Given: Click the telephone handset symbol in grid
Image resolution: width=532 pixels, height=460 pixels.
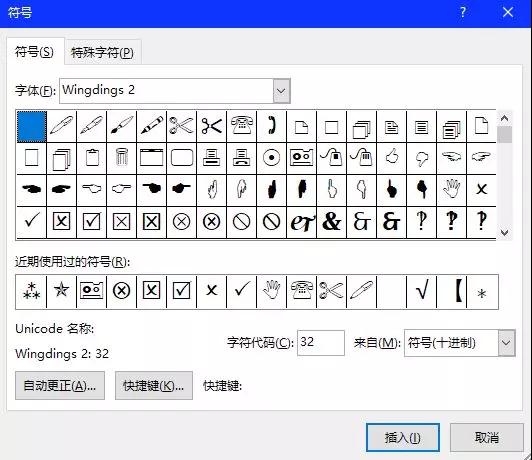Looking at the screenshot, I should pos(271,126).
